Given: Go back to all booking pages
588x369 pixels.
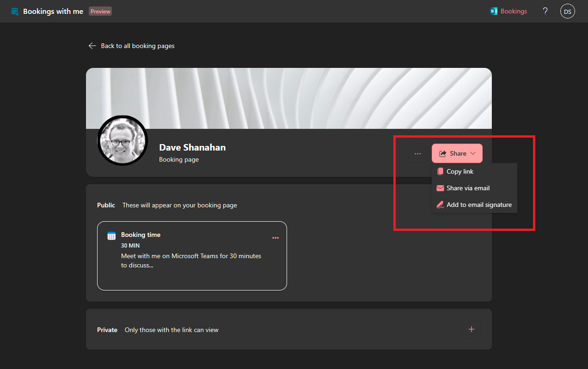Looking at the screenshot, I should pyautogui.click(x=131, y=46).
